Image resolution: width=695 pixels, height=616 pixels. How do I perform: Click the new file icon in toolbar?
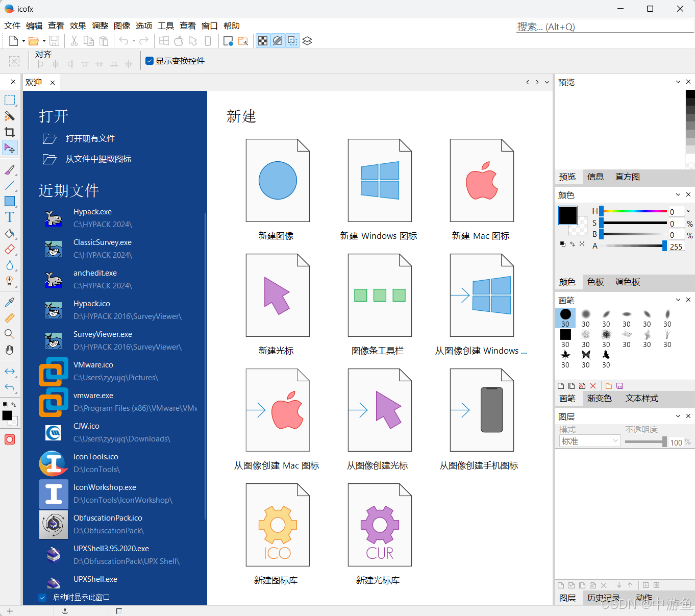13,41
